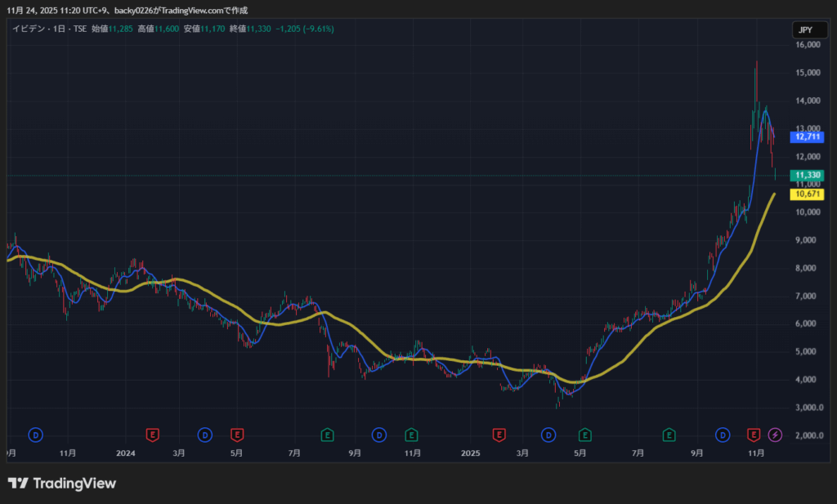Click the leftmost blue dividend D marker

click(35, 434)
